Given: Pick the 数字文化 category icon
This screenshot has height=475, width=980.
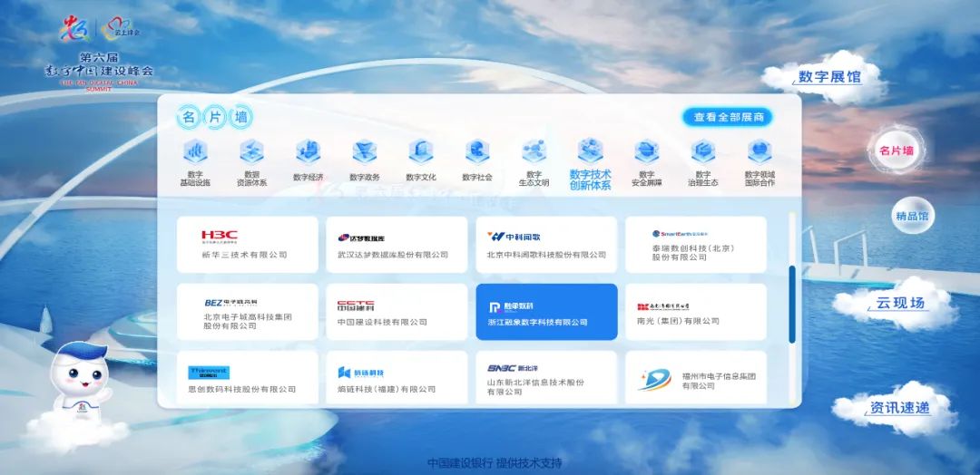Looking at the screenshot, I should [x=421, y=151].
